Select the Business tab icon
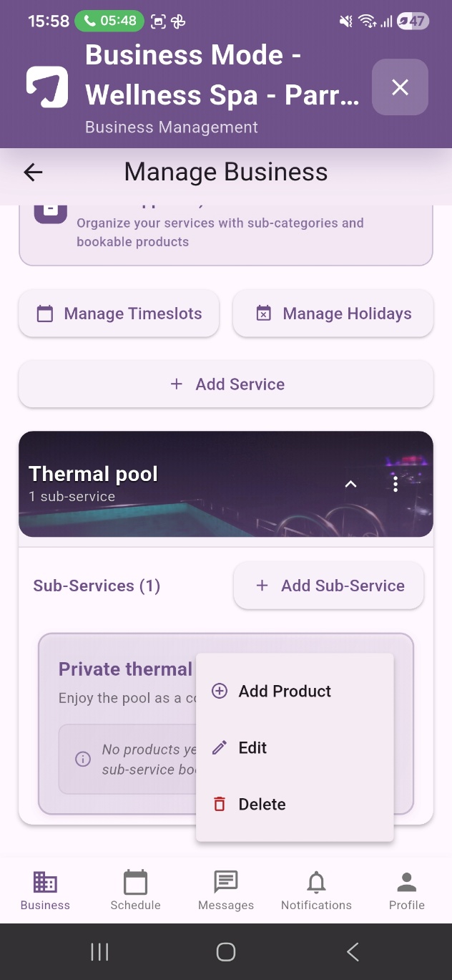Image resolution: width=452 pixels, height=980 pixels. 45,883
